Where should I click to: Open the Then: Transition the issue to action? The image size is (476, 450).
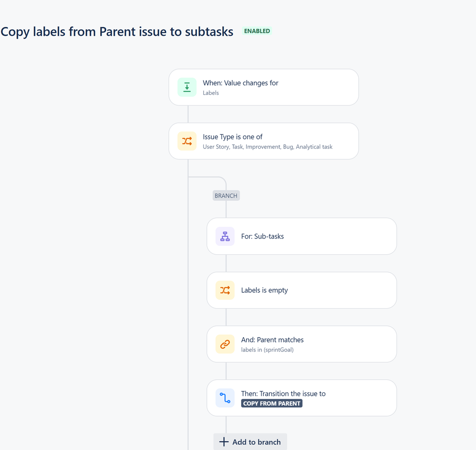click(302, 398)
